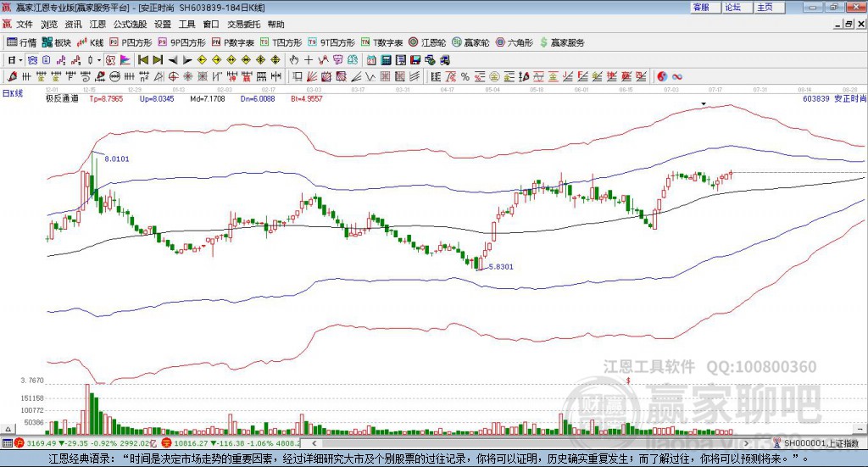Jump to first bar with green skip-back icon
The image size is (868, 467).
(142, 60)
